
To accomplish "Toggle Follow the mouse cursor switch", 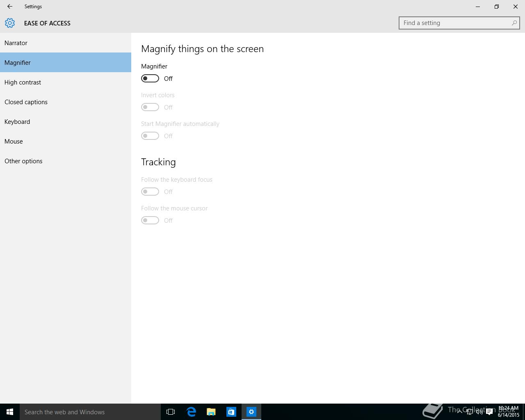I will [150, 220].
